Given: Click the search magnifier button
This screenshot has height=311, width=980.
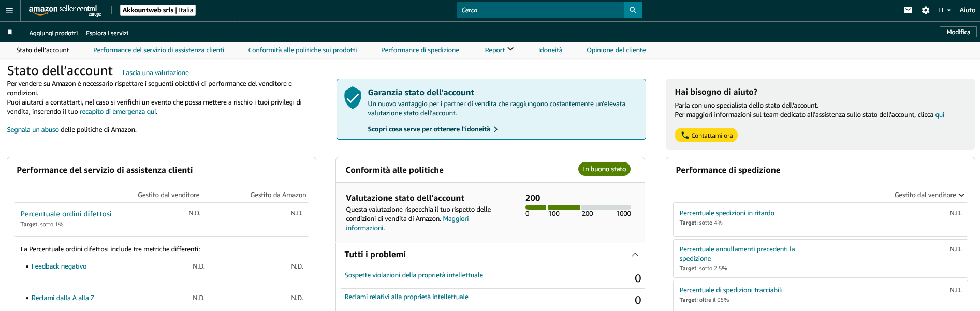Looking at the screenshot, I should pos(633,10).
